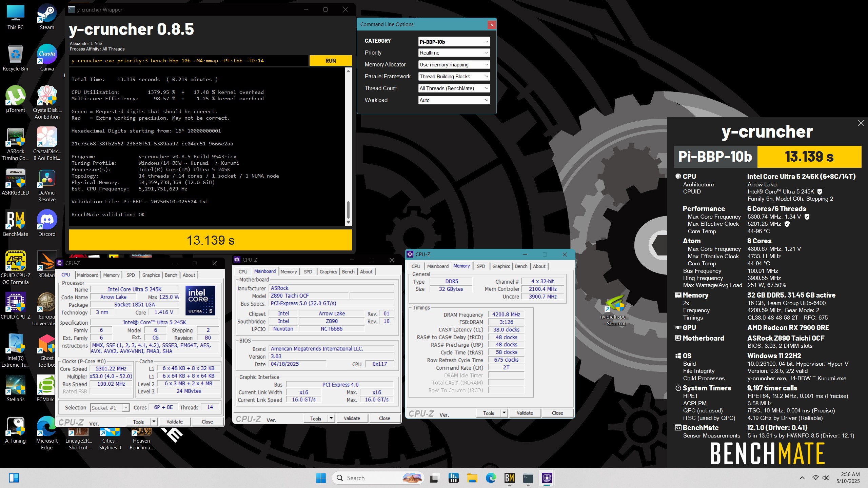Show hidden system tray icons
The width and height of the screenshot is (868, 488).
point(802,478)
